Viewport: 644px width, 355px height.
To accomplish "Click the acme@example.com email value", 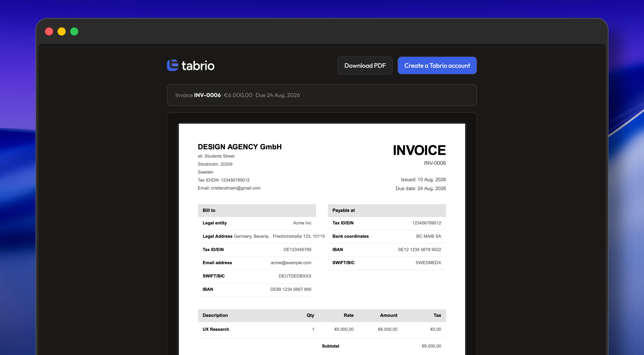I will [291, 263].
